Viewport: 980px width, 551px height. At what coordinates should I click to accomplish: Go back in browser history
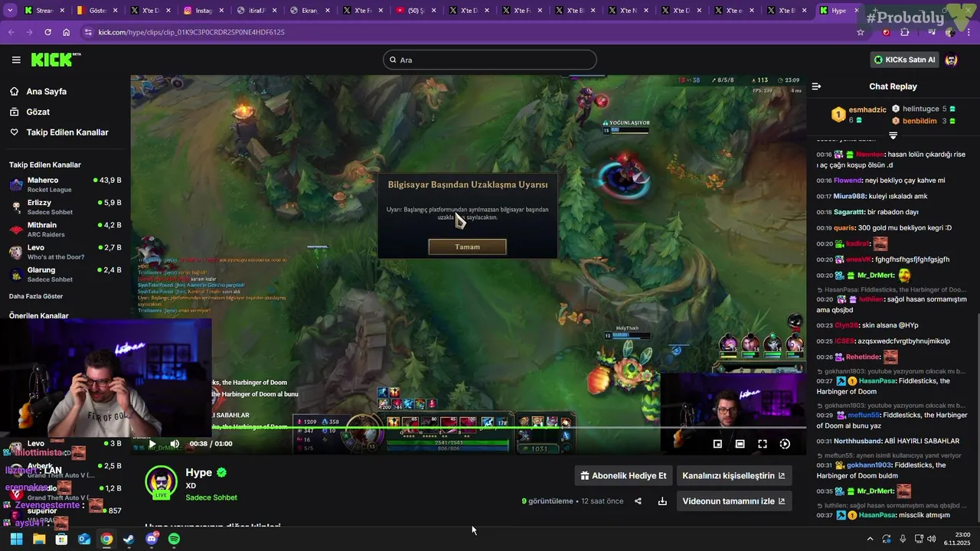pyautogui.click(x=11, y=32)
